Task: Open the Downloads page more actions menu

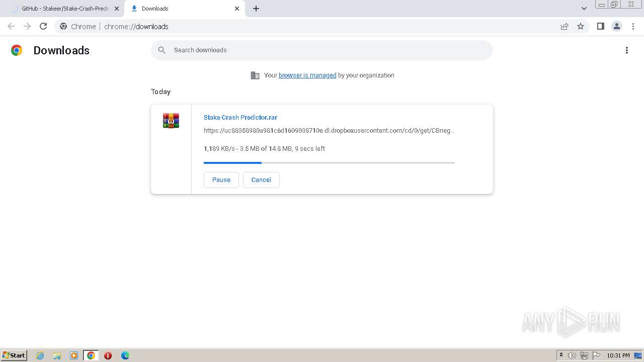Action: pos(627,50)
